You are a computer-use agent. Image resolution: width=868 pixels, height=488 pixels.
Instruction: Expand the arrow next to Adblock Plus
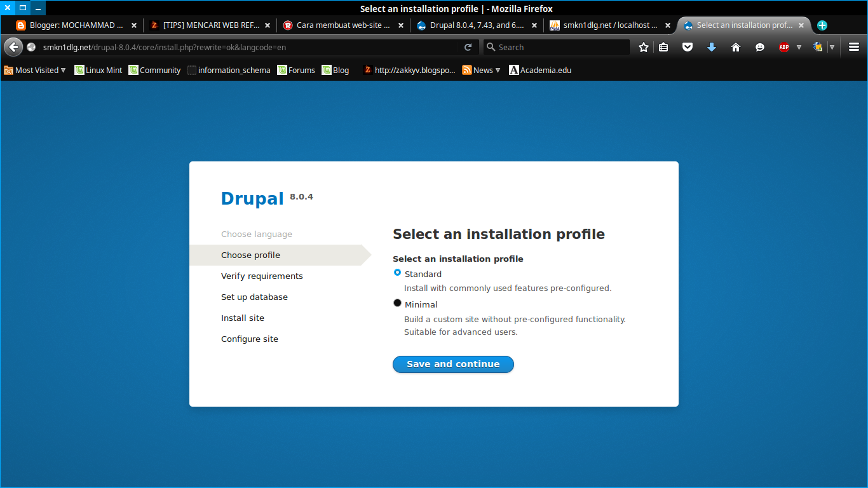pyautogui.click(x=799, y=46)
